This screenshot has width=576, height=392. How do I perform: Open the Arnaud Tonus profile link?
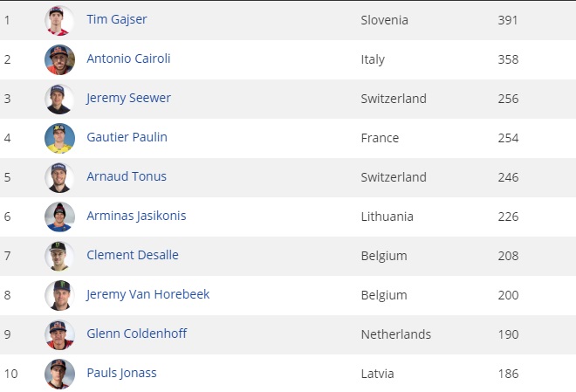pos(127,176)
